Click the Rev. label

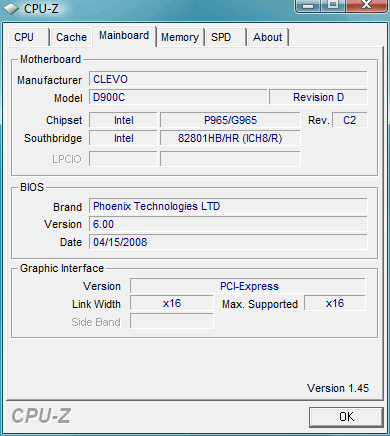tap(319, 120)
